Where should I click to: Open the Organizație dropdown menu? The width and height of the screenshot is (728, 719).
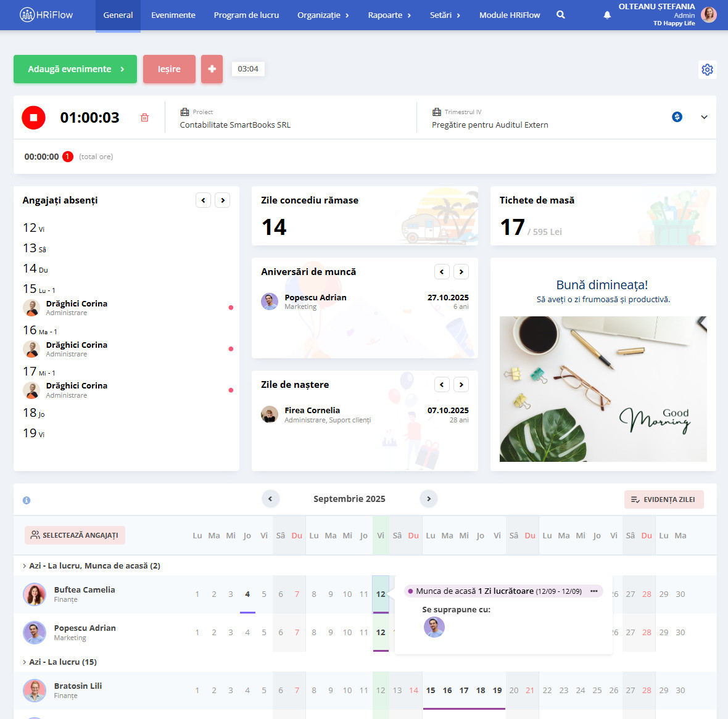point(323,15)
